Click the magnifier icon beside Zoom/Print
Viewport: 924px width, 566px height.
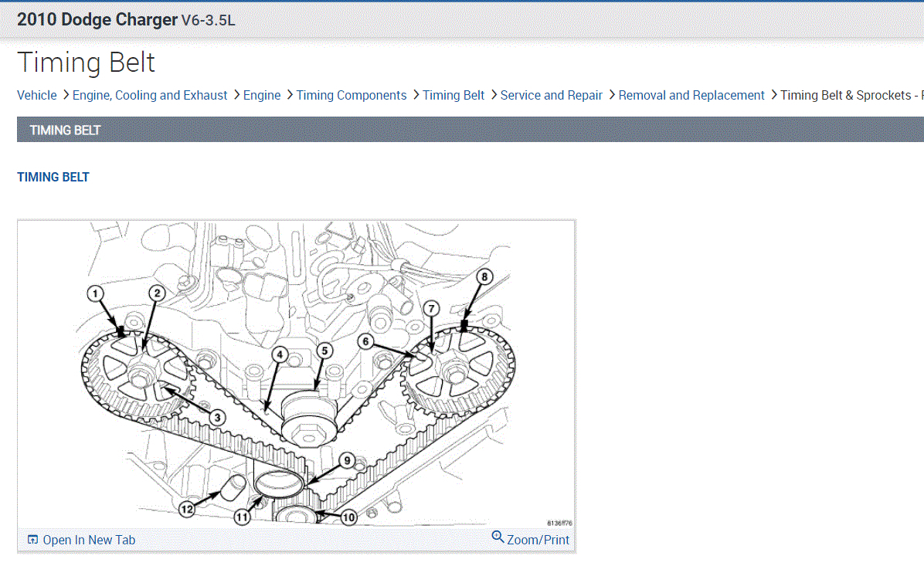click(x=498, y=537)
